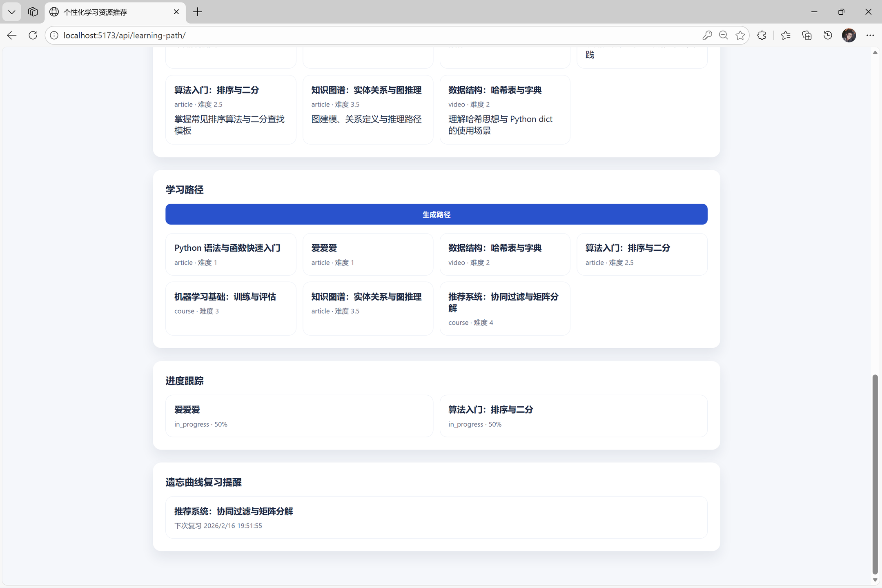Open the 爱爱爱 resource card
This screenshot has width=882, height=588.
367,254
